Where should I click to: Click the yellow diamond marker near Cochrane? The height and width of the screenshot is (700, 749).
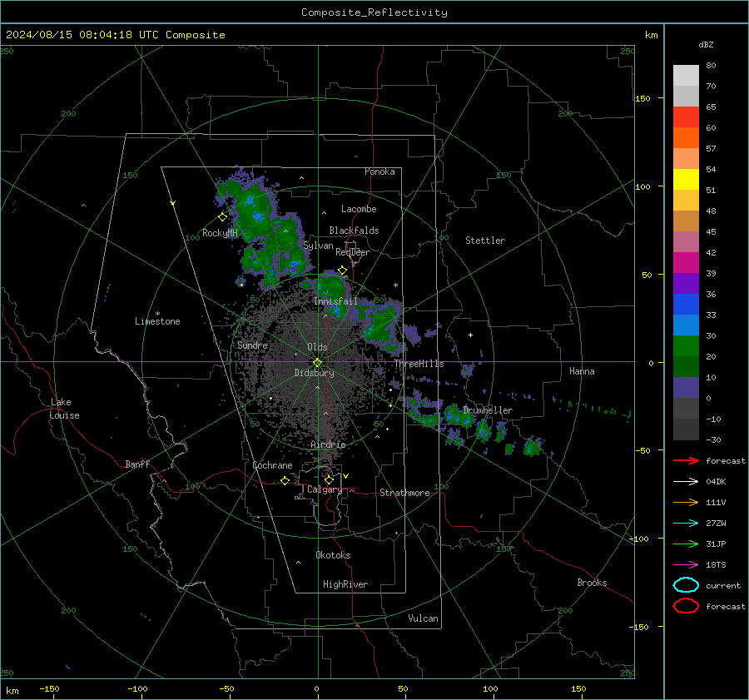click(x=285, y=480)
